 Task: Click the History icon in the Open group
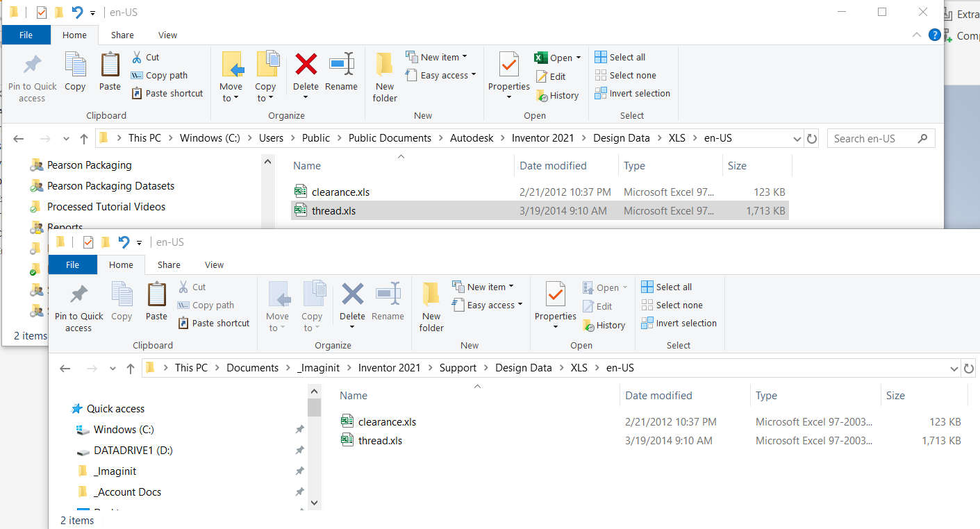point(558,95)
